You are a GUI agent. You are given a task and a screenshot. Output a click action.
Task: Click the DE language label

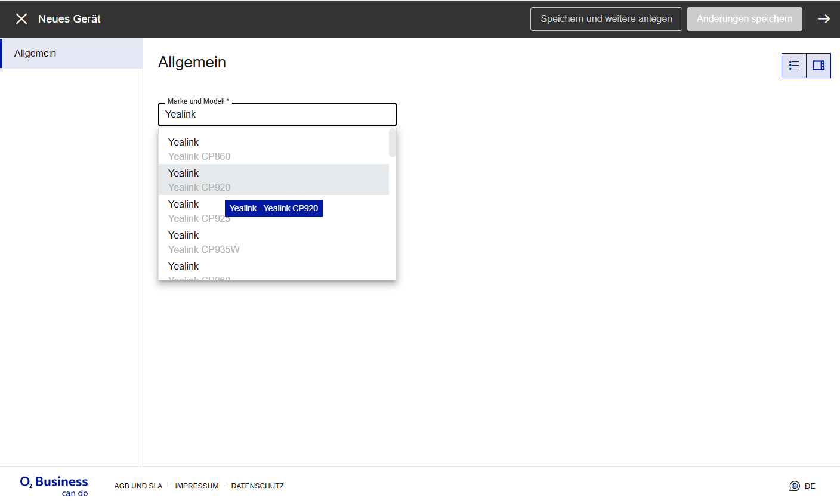coord(810,486)
